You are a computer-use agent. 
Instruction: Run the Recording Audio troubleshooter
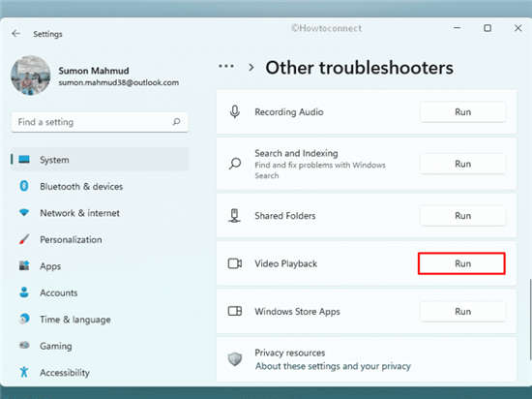pos(462,111)
